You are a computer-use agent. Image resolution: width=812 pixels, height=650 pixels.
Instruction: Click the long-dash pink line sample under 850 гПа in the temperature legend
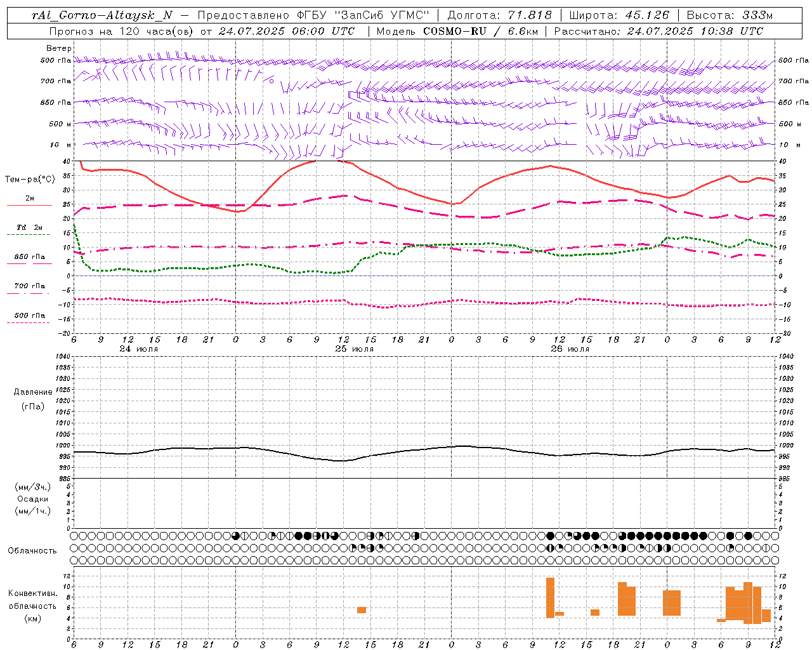[x=29, y=263]
